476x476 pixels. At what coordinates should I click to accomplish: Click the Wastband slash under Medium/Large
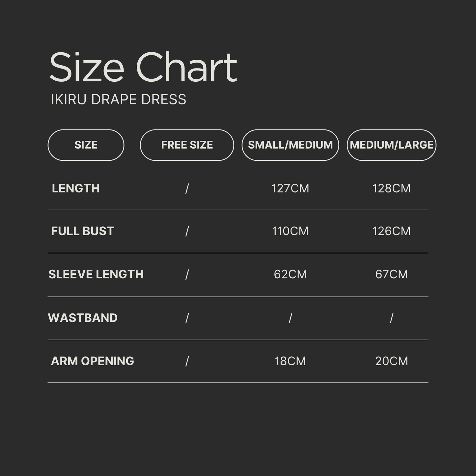(391, 318)
